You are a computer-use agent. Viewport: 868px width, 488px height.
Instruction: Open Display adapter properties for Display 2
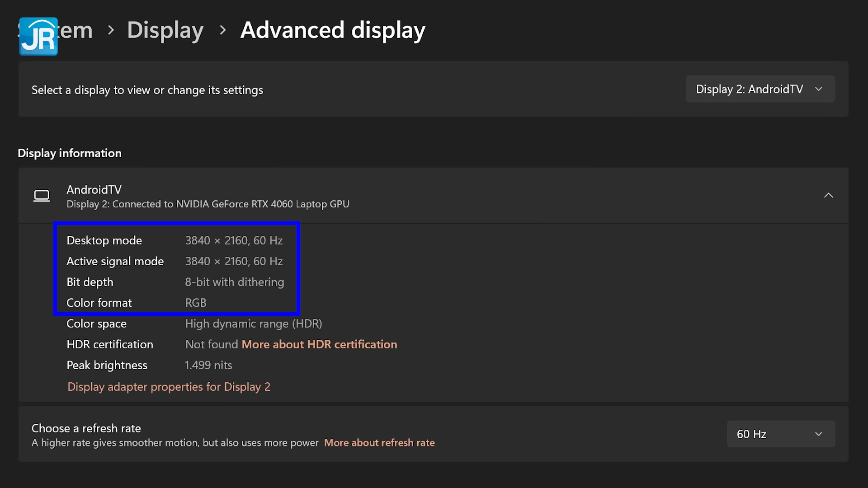[x=169, y=387]
